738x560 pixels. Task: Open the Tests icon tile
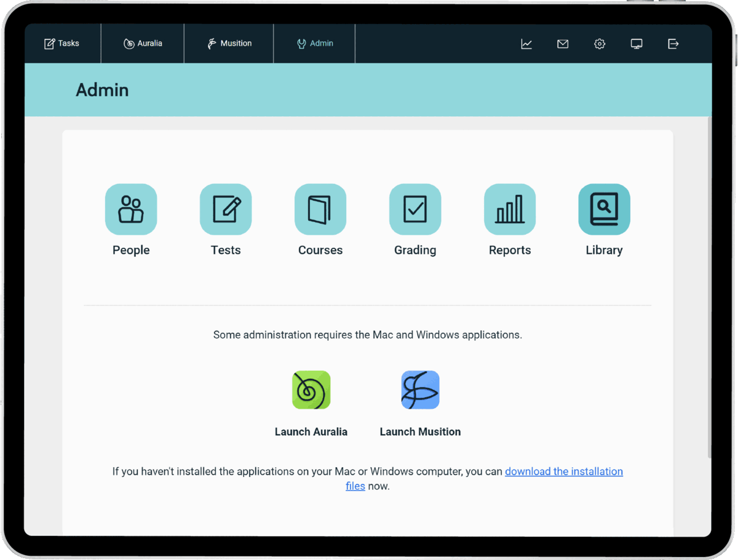click(x=226, y=210)
